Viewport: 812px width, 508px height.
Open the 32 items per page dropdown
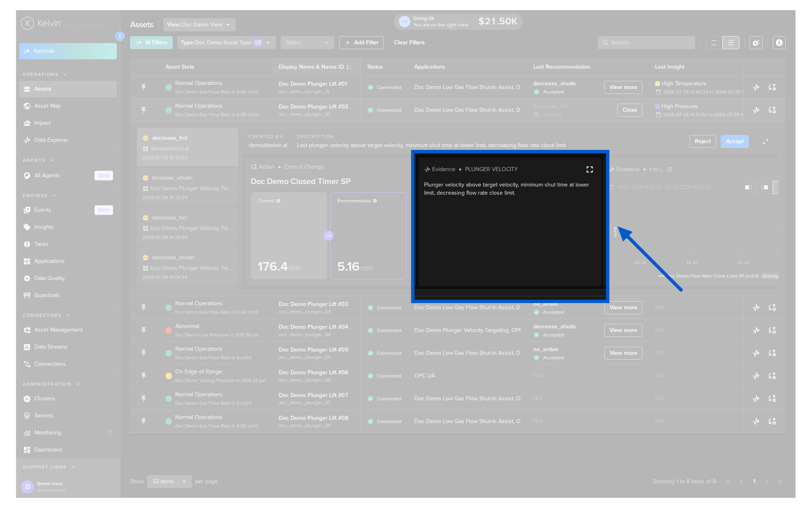point(169,482)
